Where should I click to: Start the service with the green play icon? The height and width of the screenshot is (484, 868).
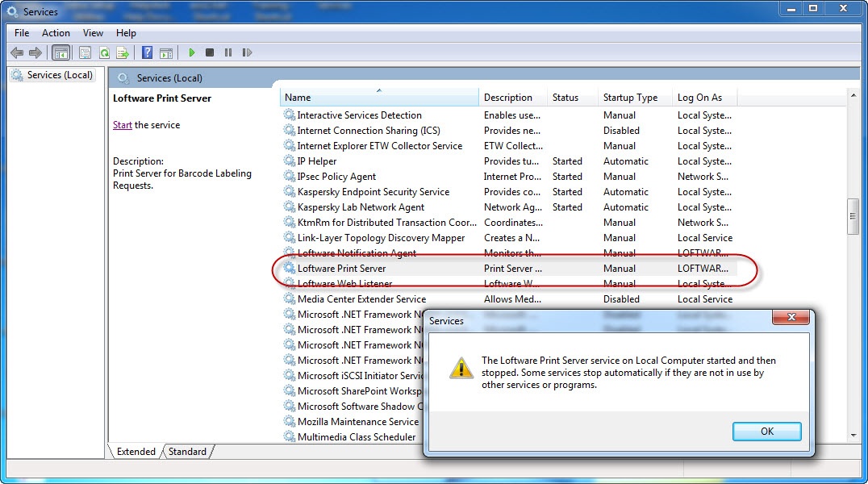(191, 52)
